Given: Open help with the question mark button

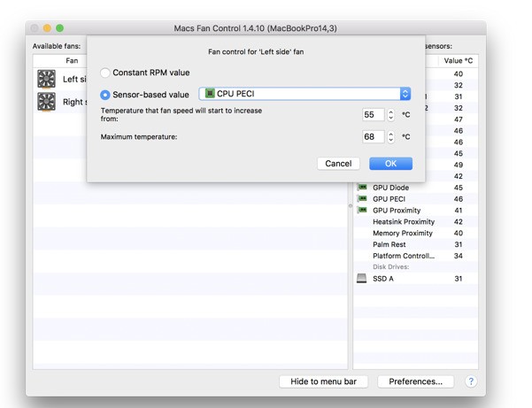Looking at the screenshot, I should [x=471, y=381].
